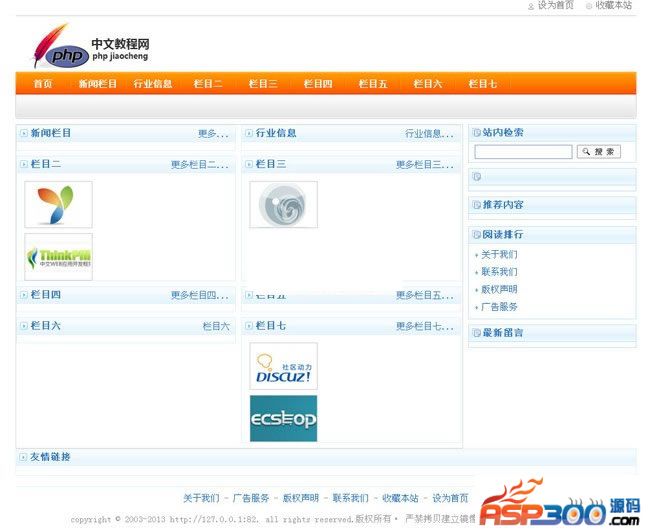Click the document icon beside 推荐内容
Image resolution: width=650 pixels, height=530 pixels.
tap(477, 205)
